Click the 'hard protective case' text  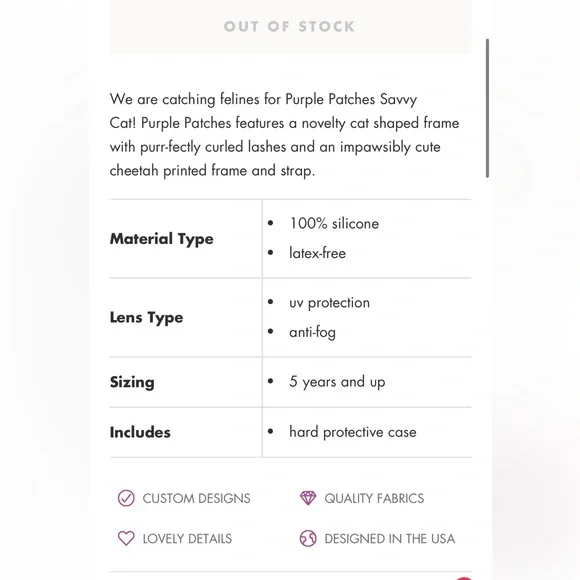point(353,432)
